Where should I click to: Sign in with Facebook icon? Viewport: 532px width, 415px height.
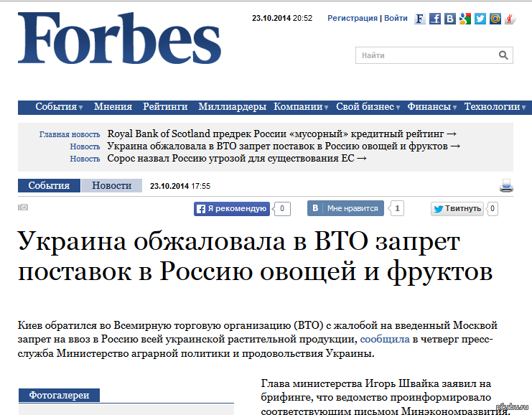(x=435, y=19)
